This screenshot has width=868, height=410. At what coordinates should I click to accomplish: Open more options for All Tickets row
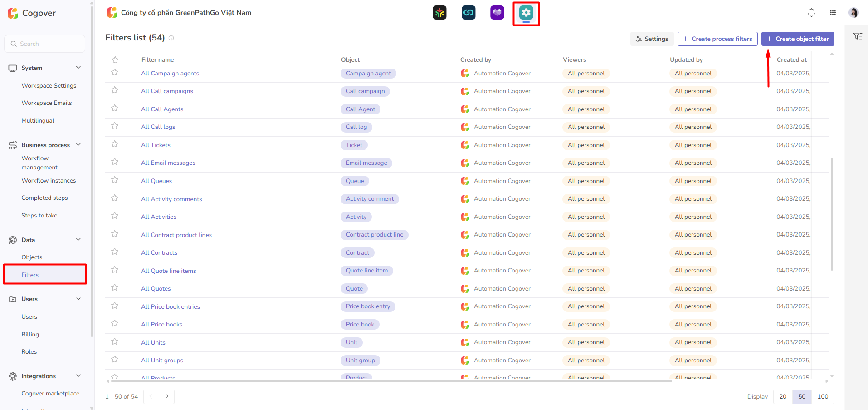point(819,145)
